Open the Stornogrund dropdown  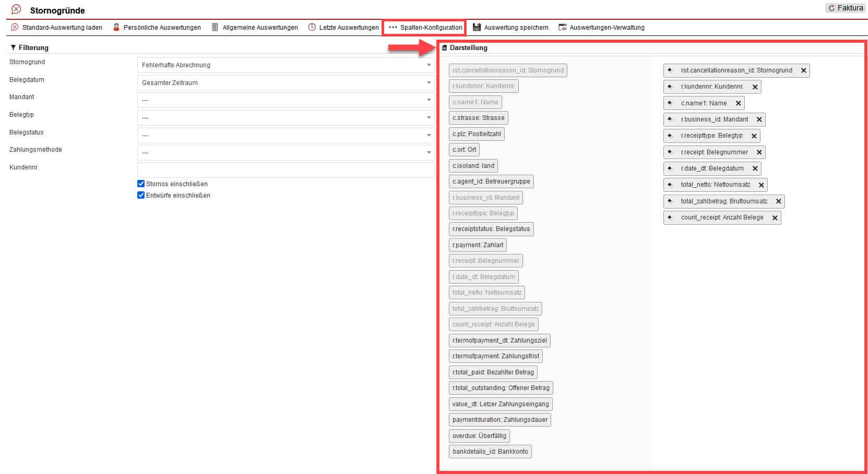tap(286, 65)
